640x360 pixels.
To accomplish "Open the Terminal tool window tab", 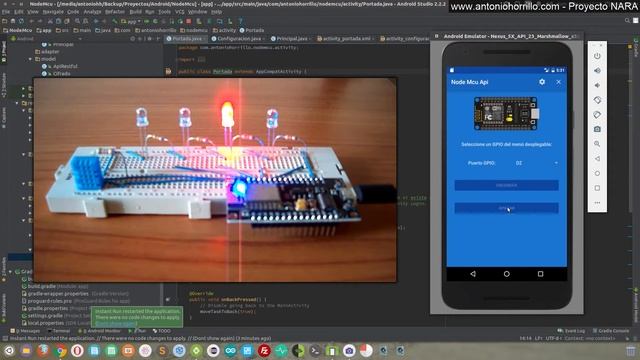I will pyautogui.click(x=60, y=331).
